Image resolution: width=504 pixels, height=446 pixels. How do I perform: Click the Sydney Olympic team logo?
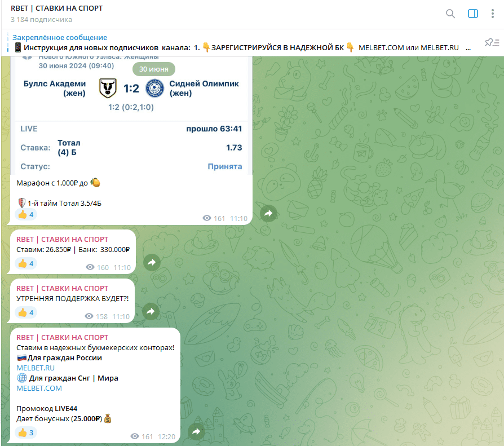click(154, 89)
